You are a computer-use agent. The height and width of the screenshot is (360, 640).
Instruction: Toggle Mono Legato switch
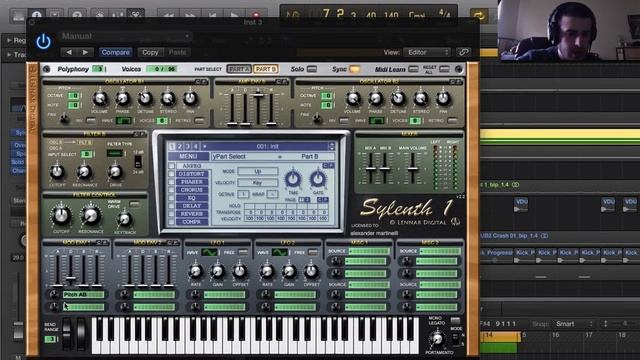point(455,320)
